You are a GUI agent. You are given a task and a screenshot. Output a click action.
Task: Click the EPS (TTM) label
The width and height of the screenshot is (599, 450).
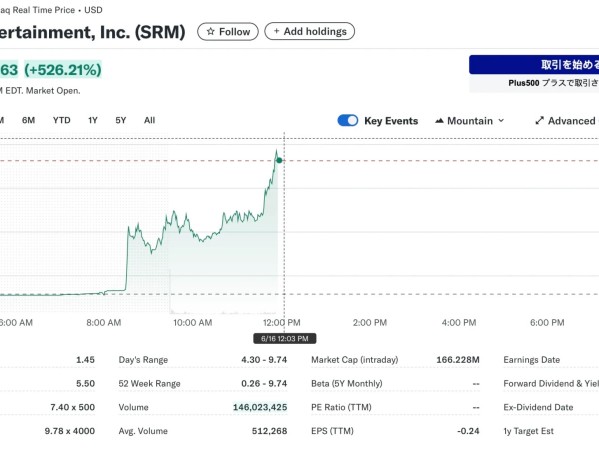(x=332, y=431)
